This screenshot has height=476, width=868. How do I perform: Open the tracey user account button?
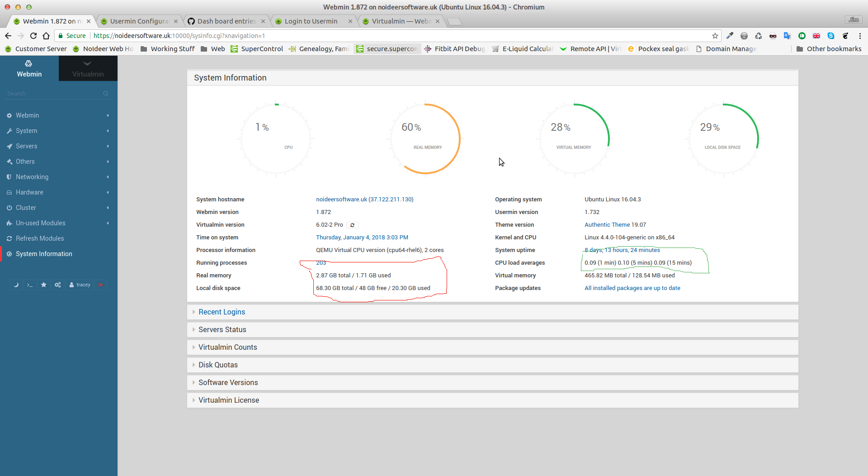click(80, 285)
